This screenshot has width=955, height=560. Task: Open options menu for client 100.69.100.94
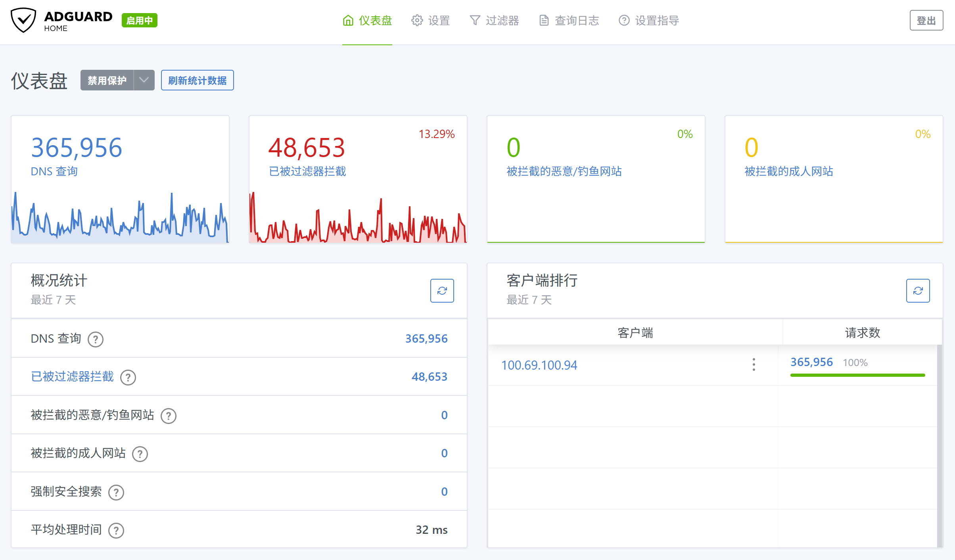click(753, 365)
